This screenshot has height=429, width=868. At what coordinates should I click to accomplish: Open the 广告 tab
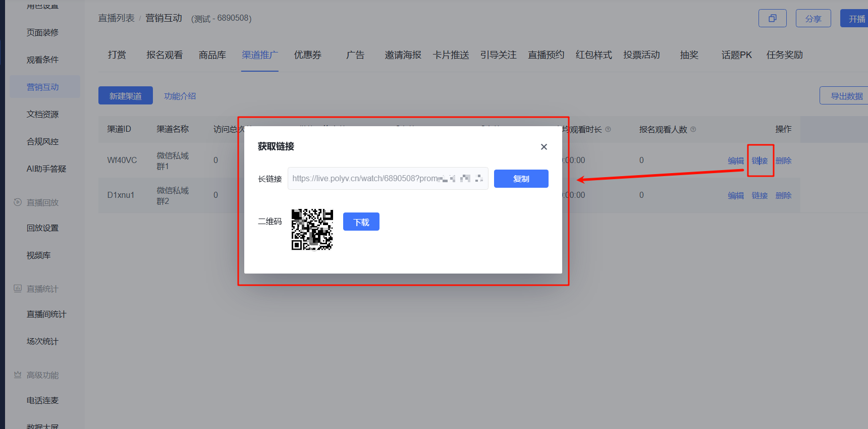(x=355, y=55)
